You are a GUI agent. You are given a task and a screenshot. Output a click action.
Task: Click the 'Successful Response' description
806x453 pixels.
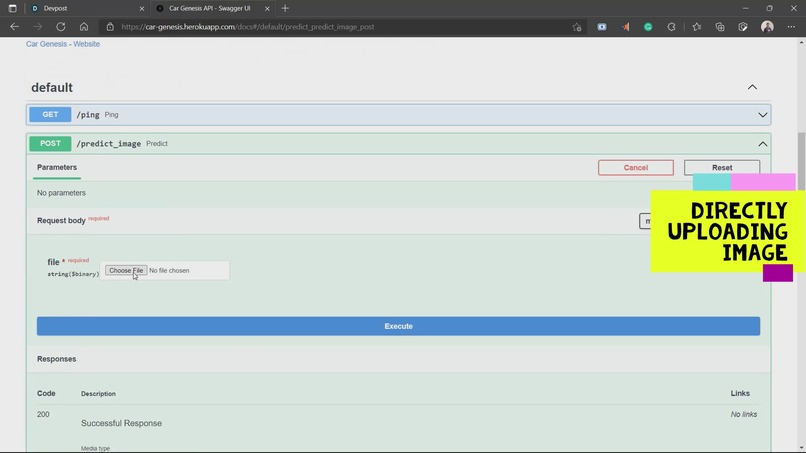click(121, 423)
